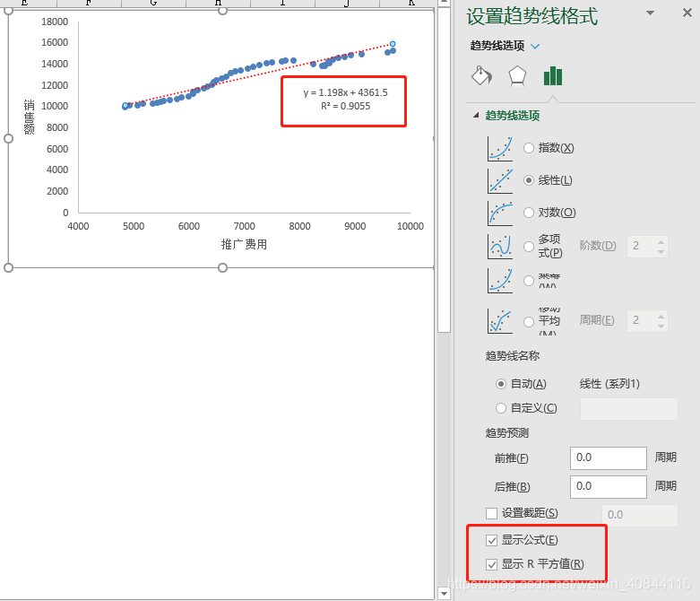Click the custom trendline name text box
The height and width of the screenshot is (601, 700).
click(628, 409)
